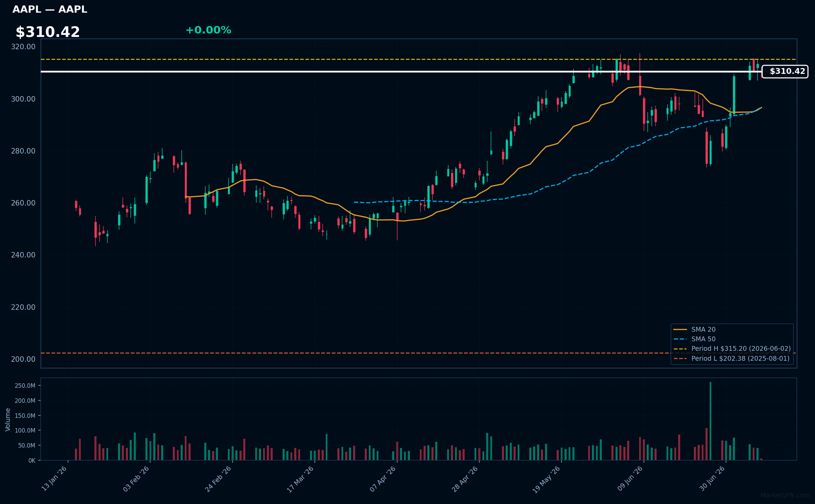Click the 19 May '26 date label
The height and width of the screenshot is (504, 815).
(x=546, y=479)
